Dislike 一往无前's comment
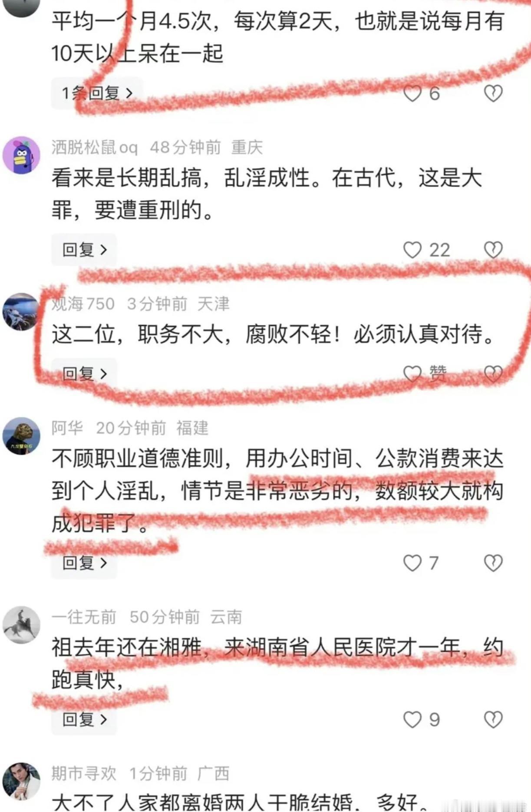 point(493,720)
